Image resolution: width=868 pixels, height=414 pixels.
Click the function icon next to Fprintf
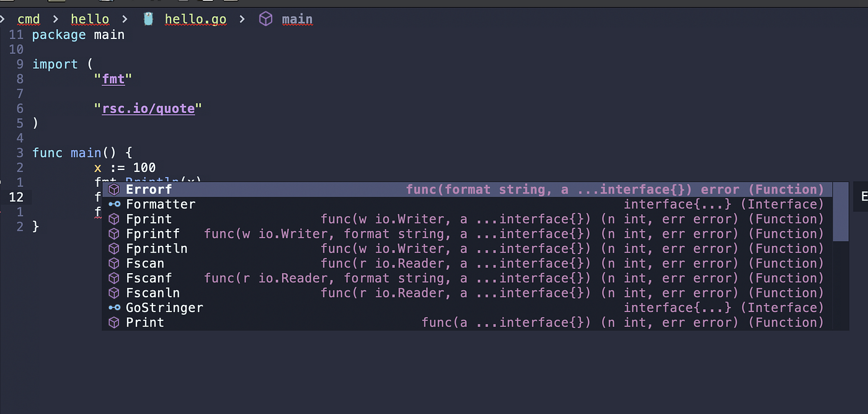(113, 234)
